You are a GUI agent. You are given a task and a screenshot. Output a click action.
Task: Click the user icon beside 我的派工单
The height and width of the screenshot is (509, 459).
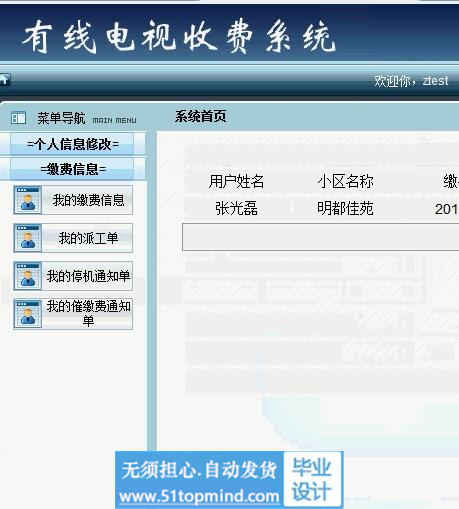28,238
